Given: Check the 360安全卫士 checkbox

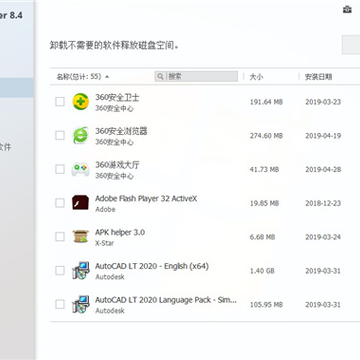Looking at the screenshot, I should (x=60, y=102).
